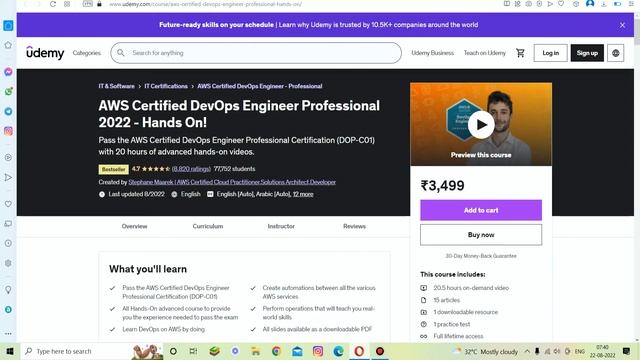Open Opera browser in taskbar
This screenshot has width=640, height=360.
[x=359, y=351]
